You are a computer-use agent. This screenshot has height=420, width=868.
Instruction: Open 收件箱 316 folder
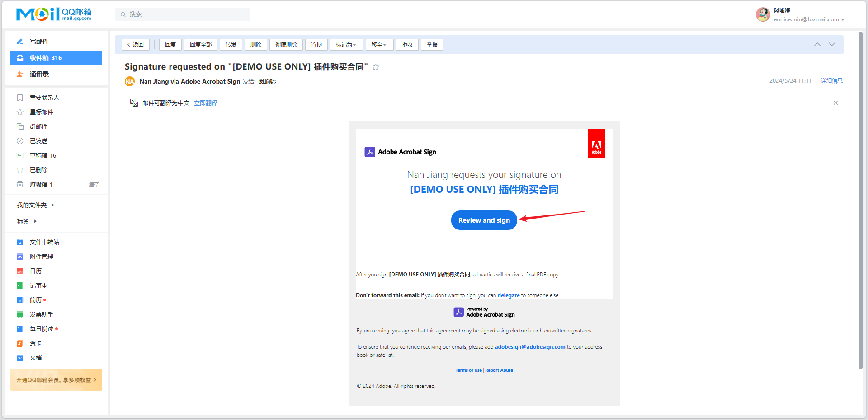tap(56, 58)
